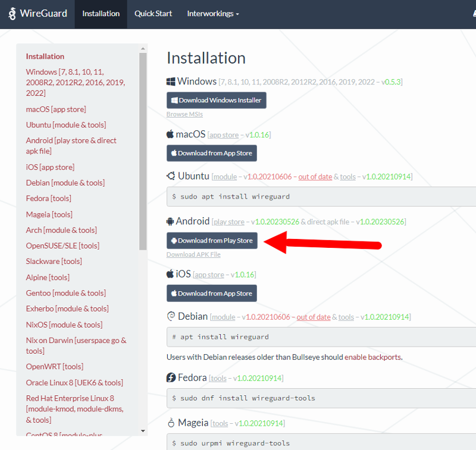Screen dimensions: 476x450
Task: Select the Installation navbar tab
Action: 101,14
